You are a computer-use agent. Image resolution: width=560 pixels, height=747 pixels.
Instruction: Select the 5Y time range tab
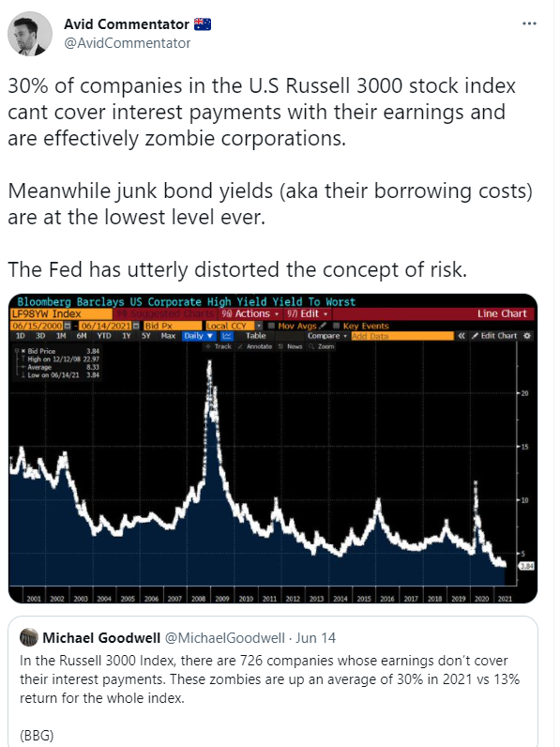145,336
